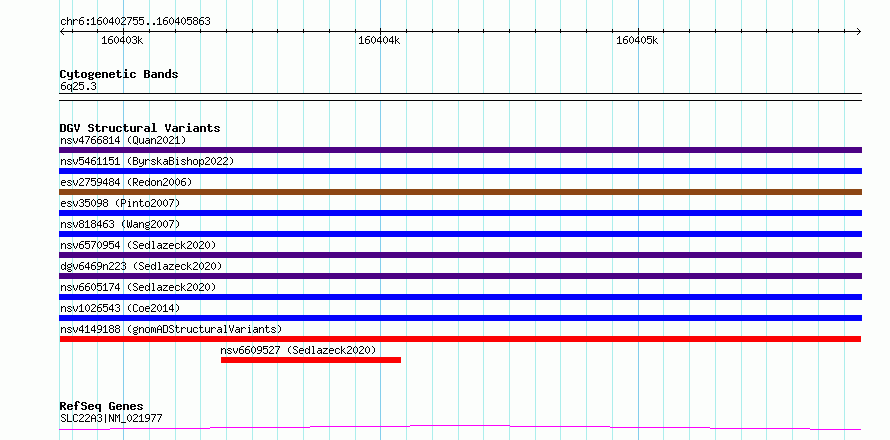Click the 6q25.3 cytogenetic band line
This screenshot has height=440, width=890.
[460, 97]
